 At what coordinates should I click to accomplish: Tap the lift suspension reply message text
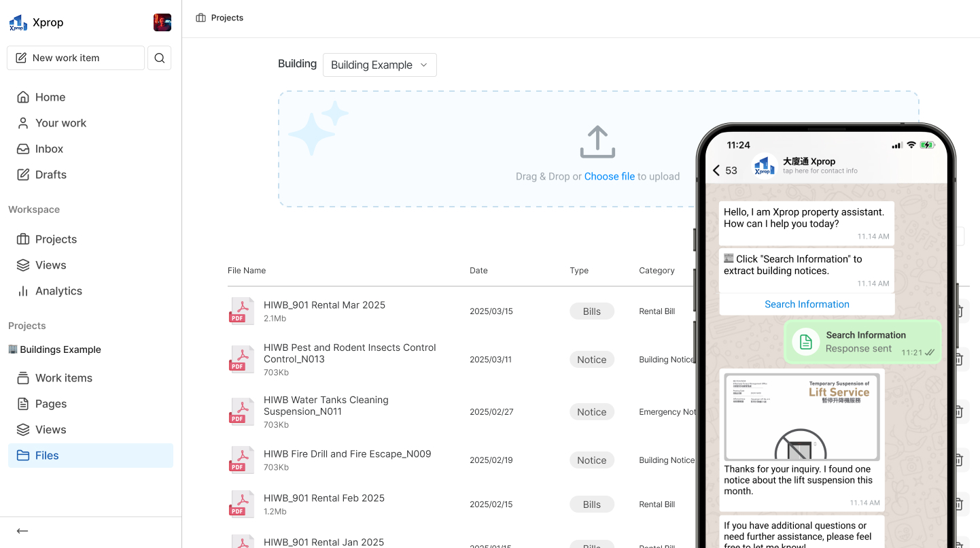(x=799, y=480)
